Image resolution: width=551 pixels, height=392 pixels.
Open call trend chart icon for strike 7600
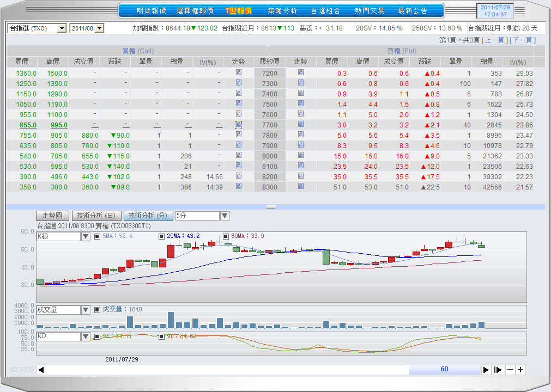[x=239, y=114]
